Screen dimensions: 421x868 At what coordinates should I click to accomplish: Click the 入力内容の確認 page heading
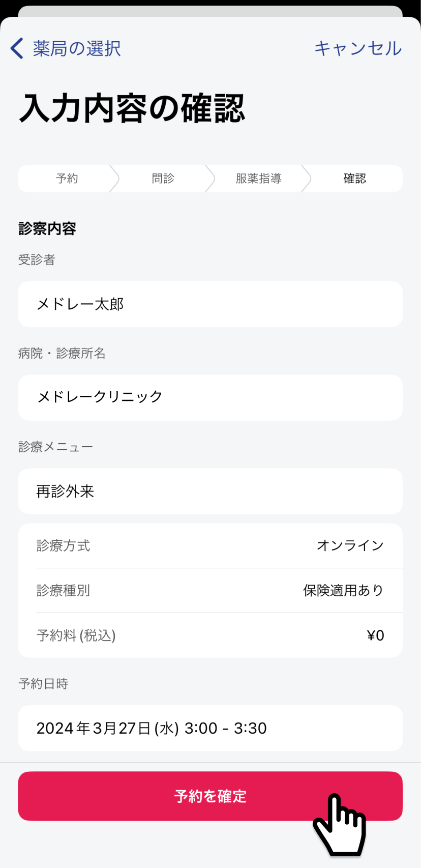tap(132, 108)
